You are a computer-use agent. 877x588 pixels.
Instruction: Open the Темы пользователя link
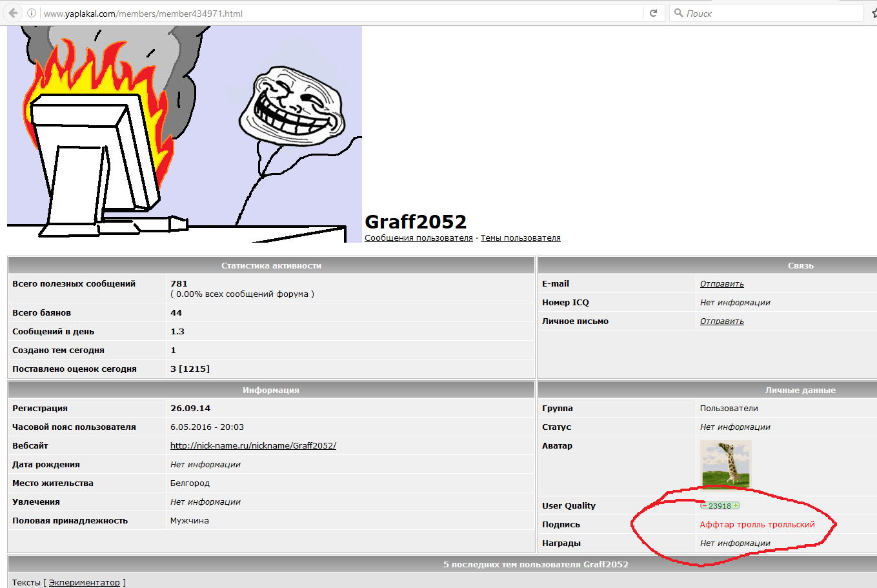[521, 238]
